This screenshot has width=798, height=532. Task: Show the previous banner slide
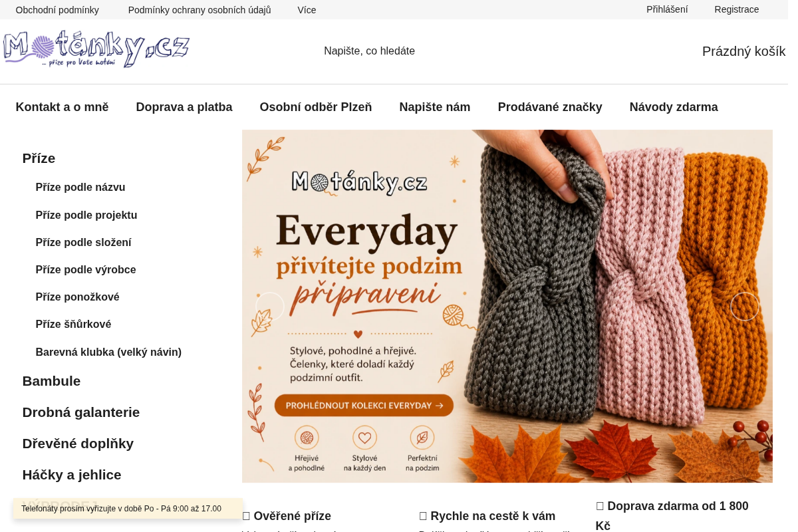coord(270,307)
